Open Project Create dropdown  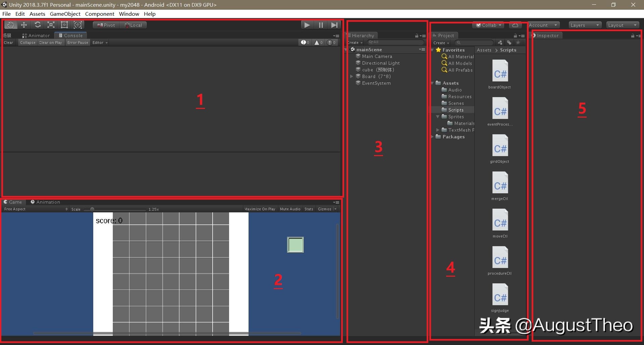coord(441,43)
